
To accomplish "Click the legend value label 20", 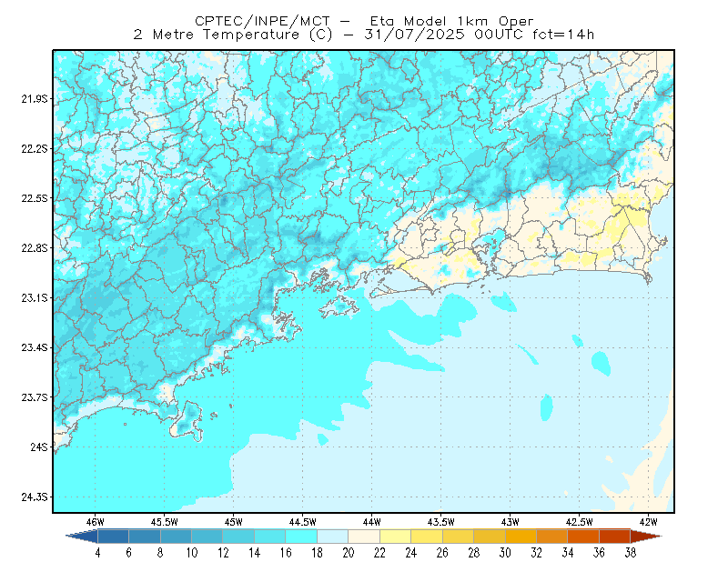I will 349,553.
